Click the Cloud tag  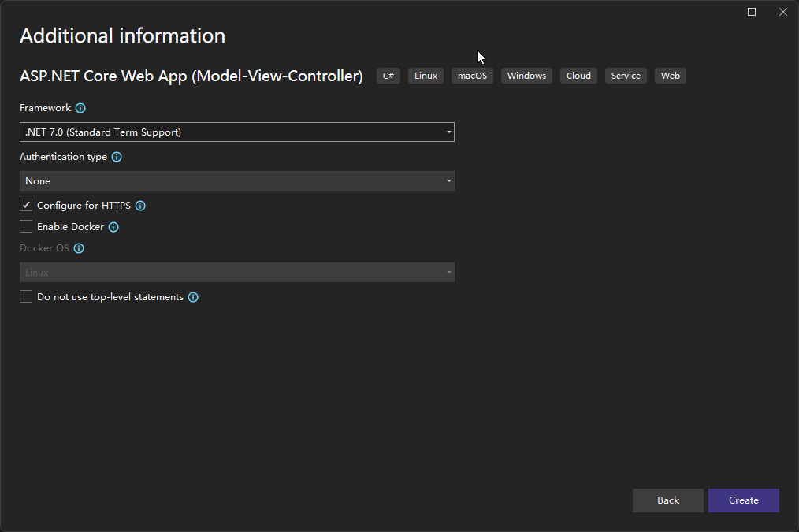point(578,76)
